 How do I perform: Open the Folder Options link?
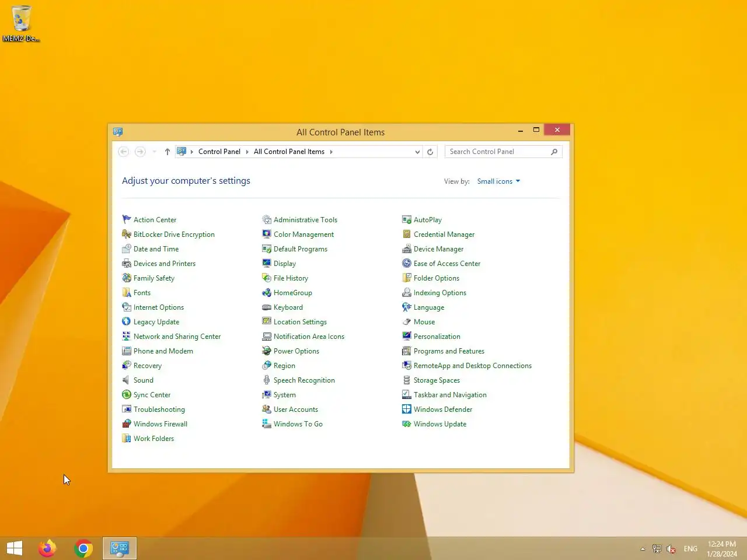click(x=437, y=278)
